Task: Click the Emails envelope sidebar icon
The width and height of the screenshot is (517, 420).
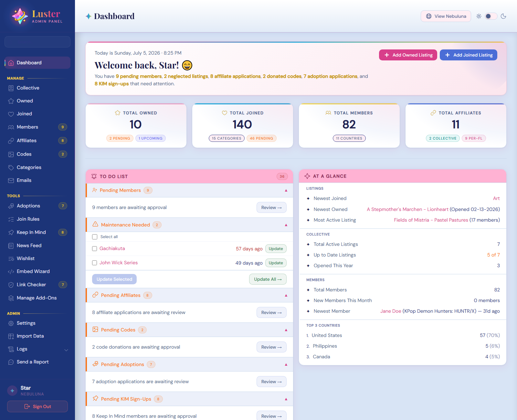Action: pos(11,180)
